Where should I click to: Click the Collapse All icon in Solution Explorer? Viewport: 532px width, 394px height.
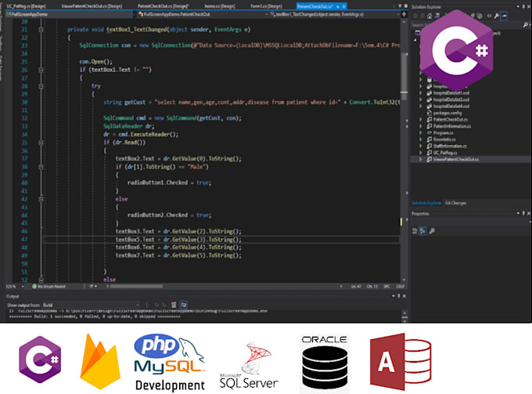click(473, 16)
